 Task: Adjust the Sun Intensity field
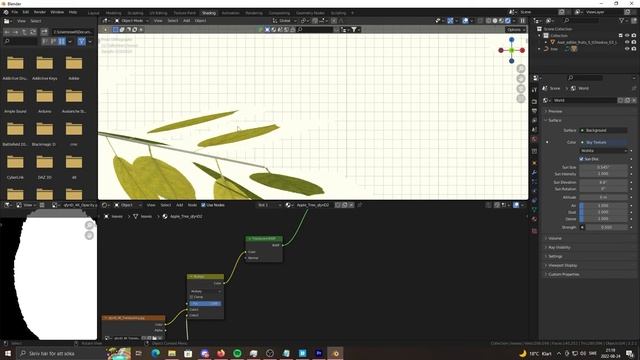603,174
